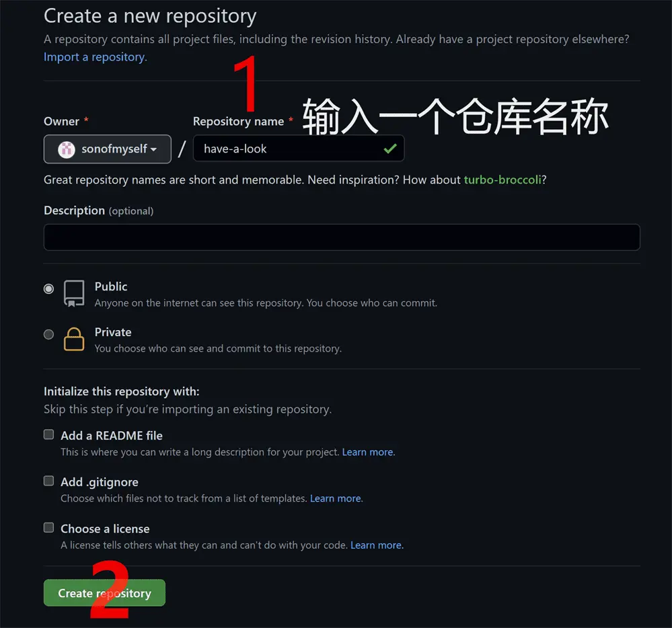Select the Public radio button
The width and height of the screenshot is (672, 628).
(x=49, y=288)
